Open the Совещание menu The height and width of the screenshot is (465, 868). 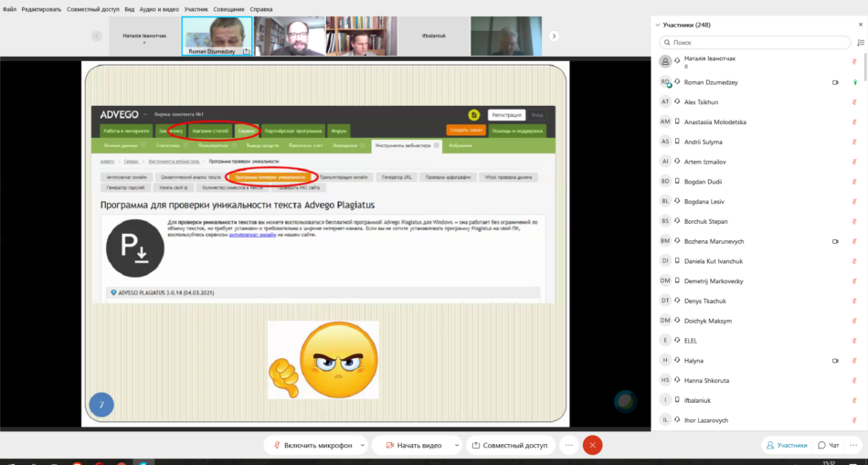228,9
